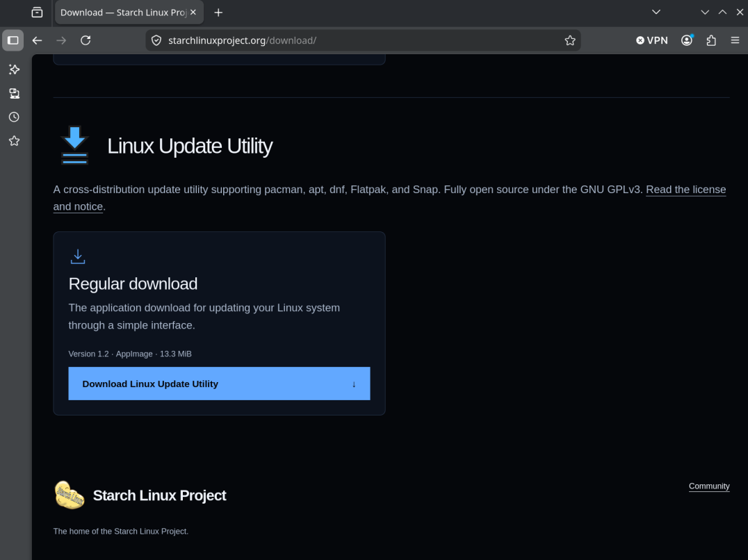
Task: Open the recent browsing view icon
Action: 38,13
